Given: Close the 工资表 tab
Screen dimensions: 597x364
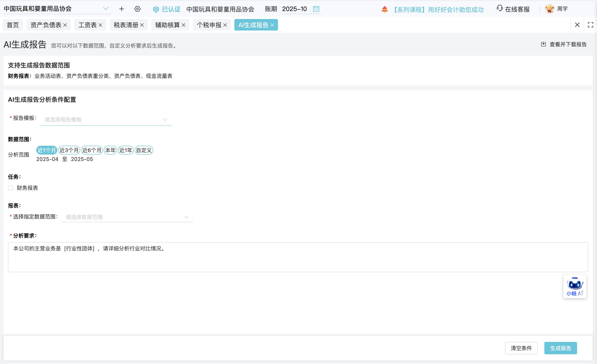Looking at the screenshot, I should tap(101, 25).
